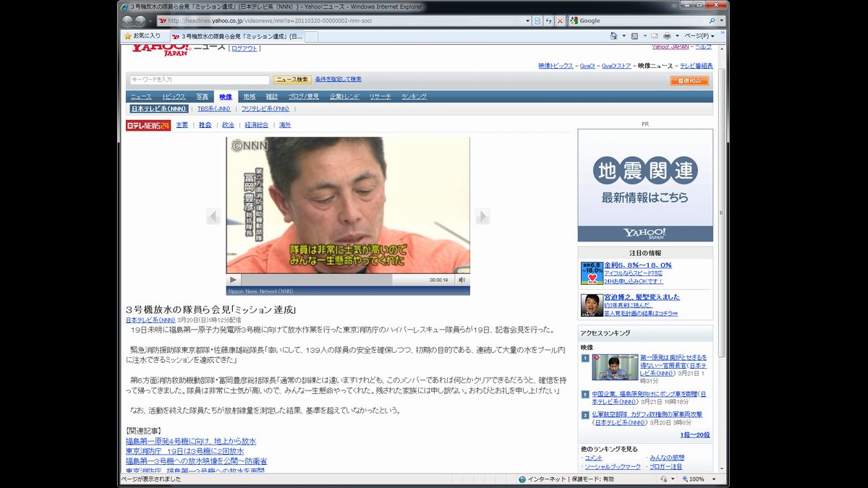Click inside the キーワードを入力 search field
Image resolution: width=868 pixels, height=488 pixels.
tap(199, 80)
